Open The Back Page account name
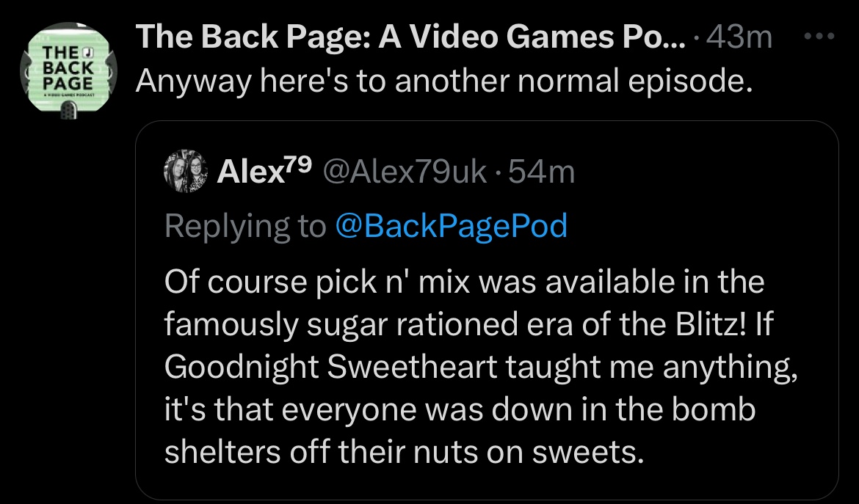859x504 pixels. [410, 37]
